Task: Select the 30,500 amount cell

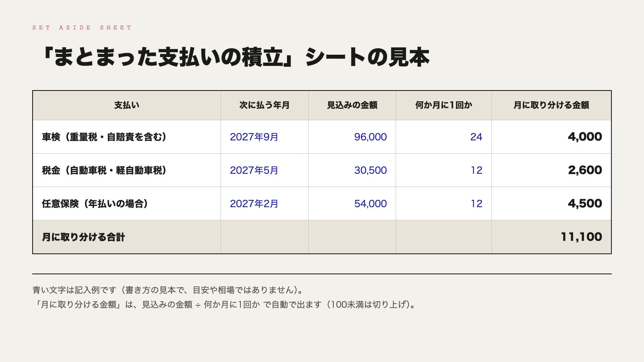Action: click(352, 170)
